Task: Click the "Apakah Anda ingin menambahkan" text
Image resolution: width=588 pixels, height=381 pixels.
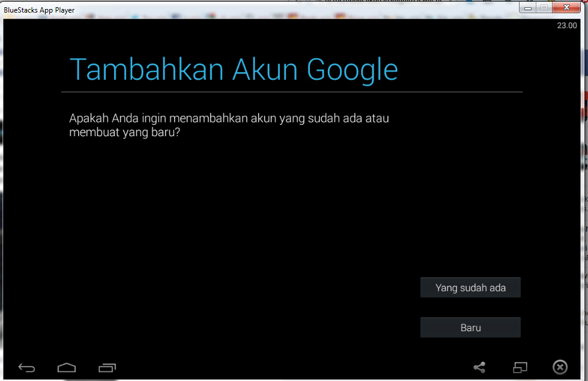Action: (x=159, y=118)
